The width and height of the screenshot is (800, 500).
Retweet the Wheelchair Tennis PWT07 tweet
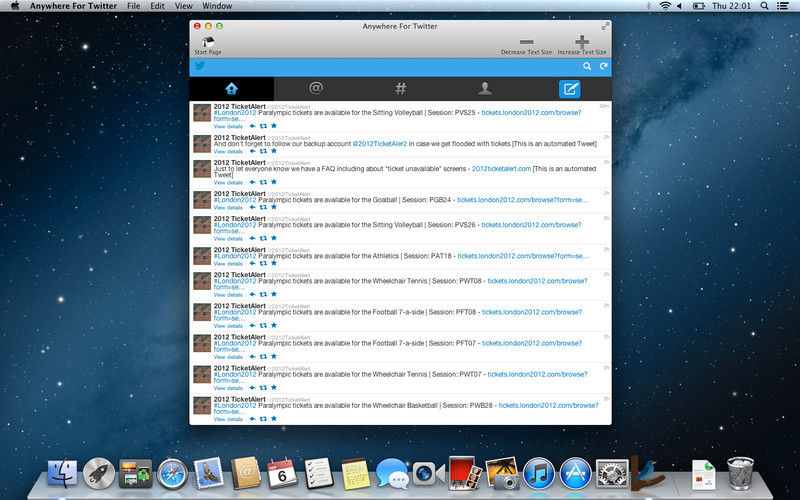263,388
